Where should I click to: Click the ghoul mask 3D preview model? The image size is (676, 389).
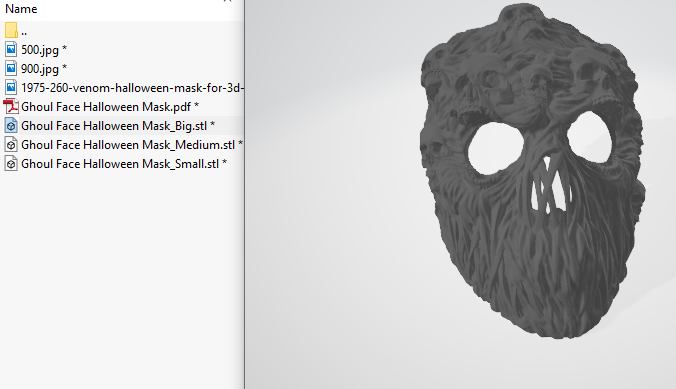click(x=533, y=171)
